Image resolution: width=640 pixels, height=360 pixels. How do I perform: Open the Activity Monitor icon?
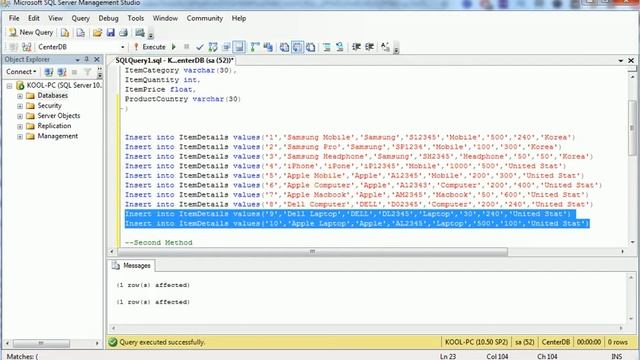(140, 33)
